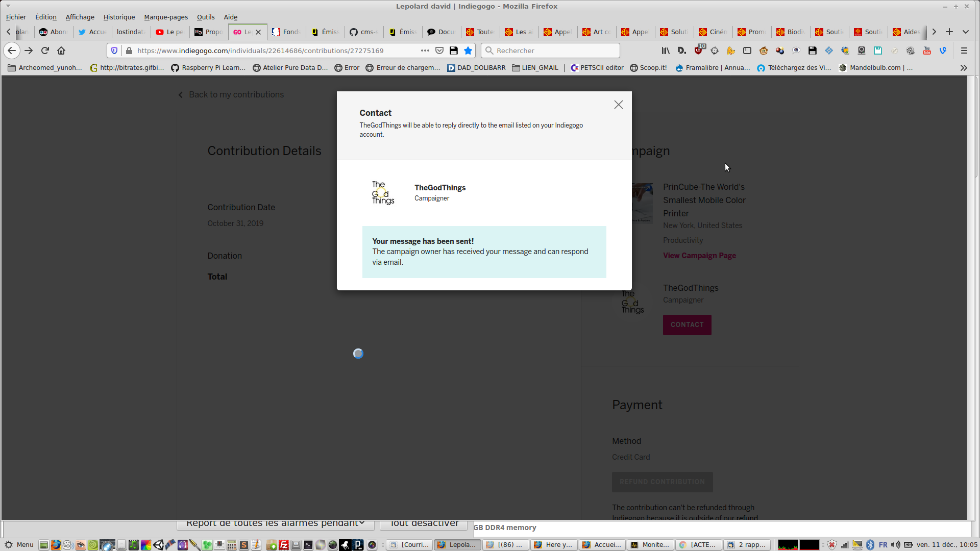Toggle Bluetooth in system tray
Image resolution: width=980 pixels, height=551 pixels.
click(870, 545)
